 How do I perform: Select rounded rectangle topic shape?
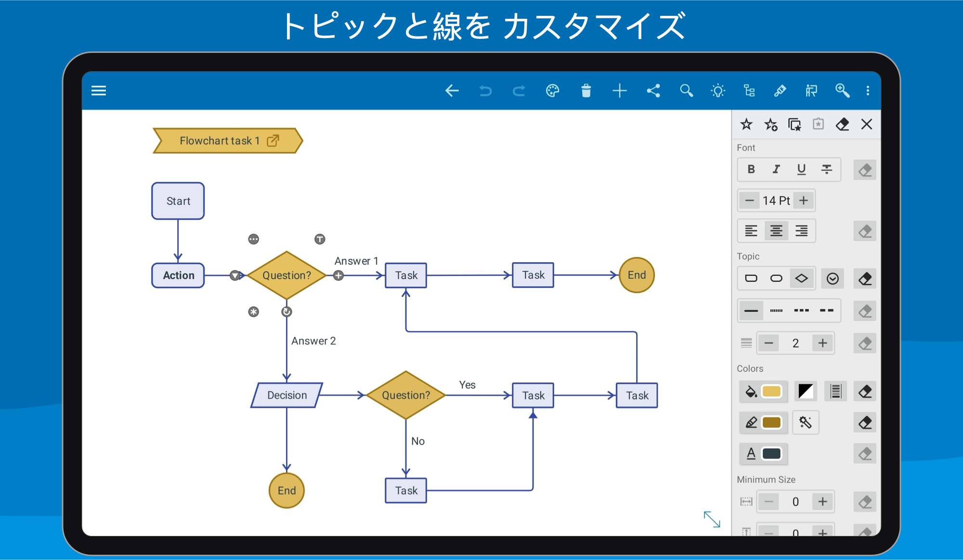pos(751,279)
